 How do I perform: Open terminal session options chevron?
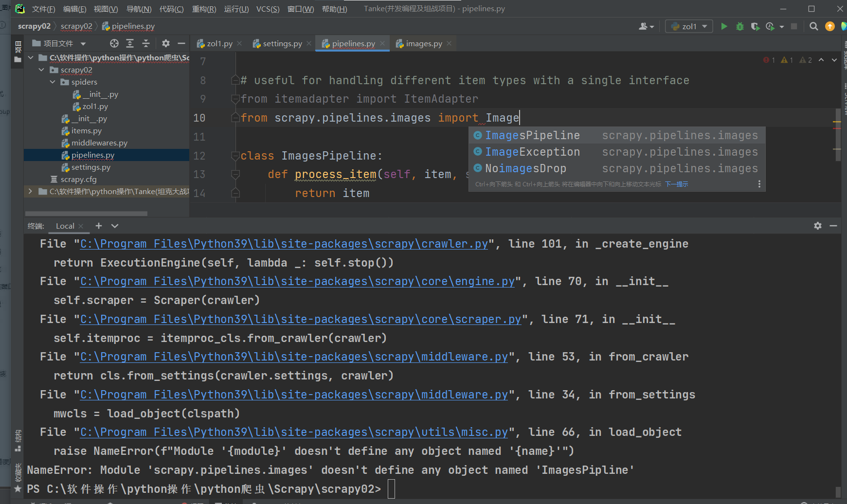(115, 226)
